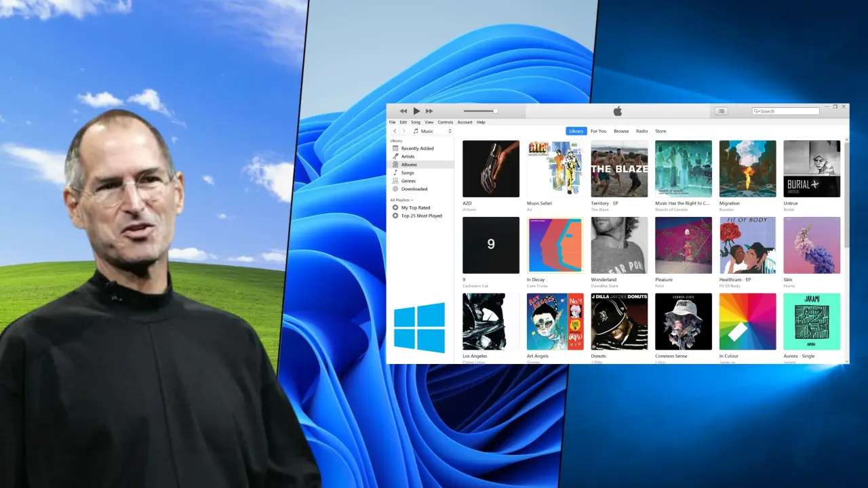
Task: Expand the search options magnifier dropdown
Action: coord(757,111)
